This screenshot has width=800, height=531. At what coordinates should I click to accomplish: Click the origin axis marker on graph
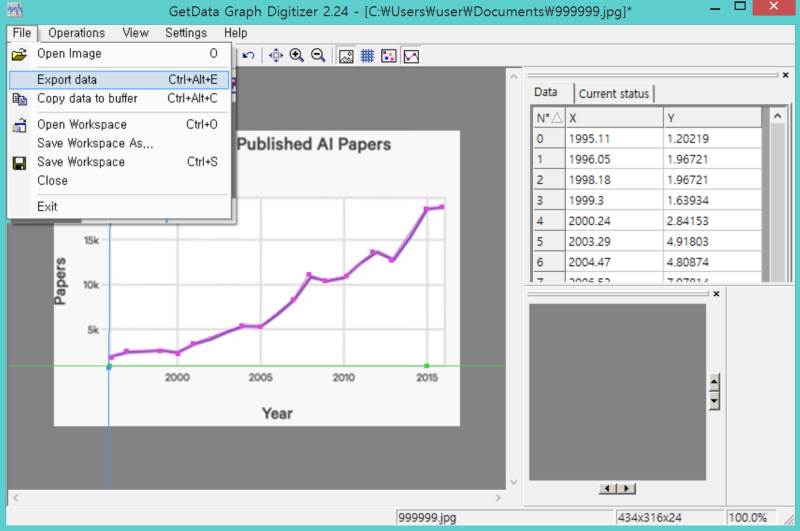[x=109, y=367]
